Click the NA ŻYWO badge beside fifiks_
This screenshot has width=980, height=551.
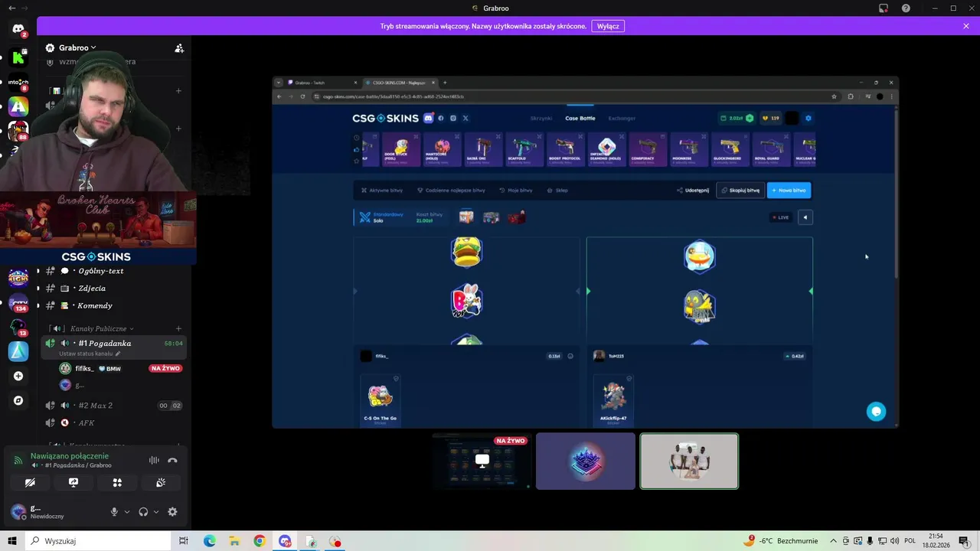pos(165,369)
